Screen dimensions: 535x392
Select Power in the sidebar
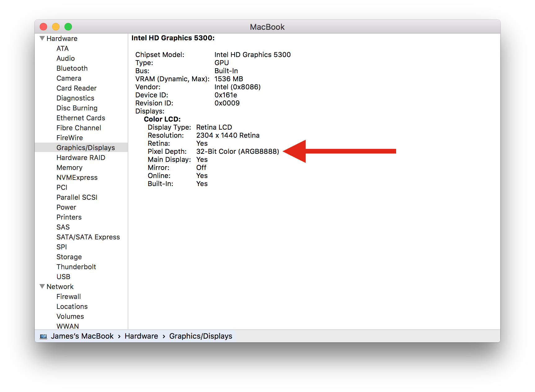coord(66,207)
